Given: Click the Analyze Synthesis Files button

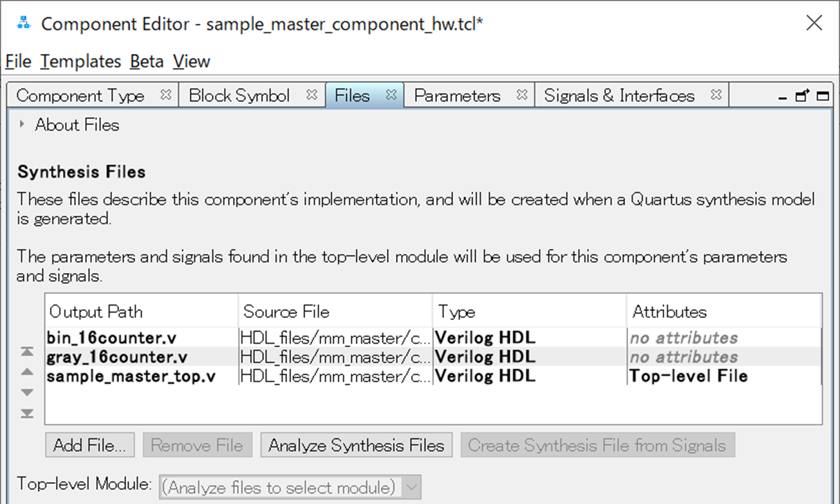Looking at the screenshot, I should [356, 445].
